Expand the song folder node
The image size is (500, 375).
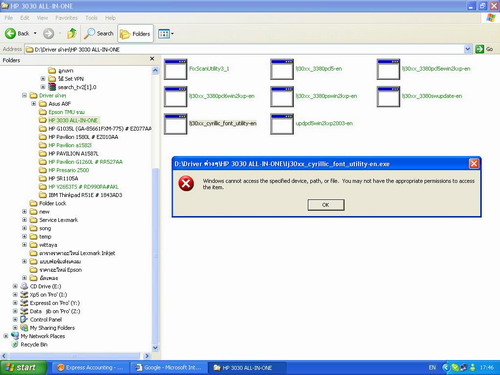(x=24, y=228)
